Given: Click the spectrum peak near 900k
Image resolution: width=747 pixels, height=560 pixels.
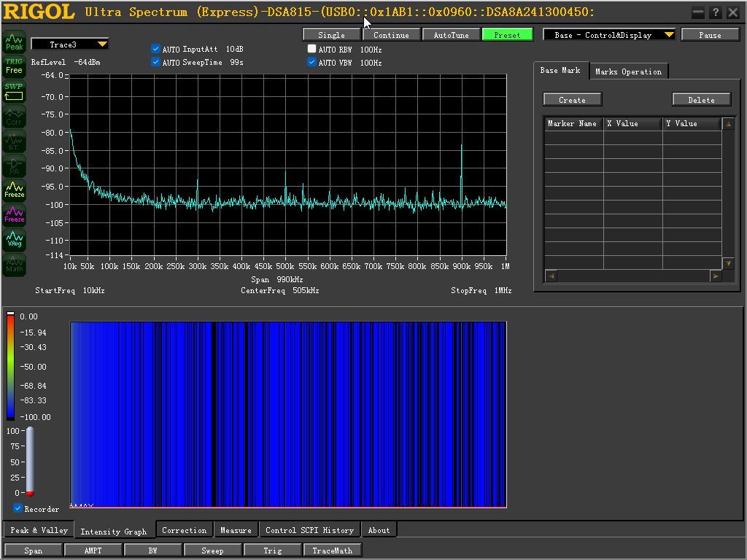Looking at the screenshot, I should click(461, 145).
